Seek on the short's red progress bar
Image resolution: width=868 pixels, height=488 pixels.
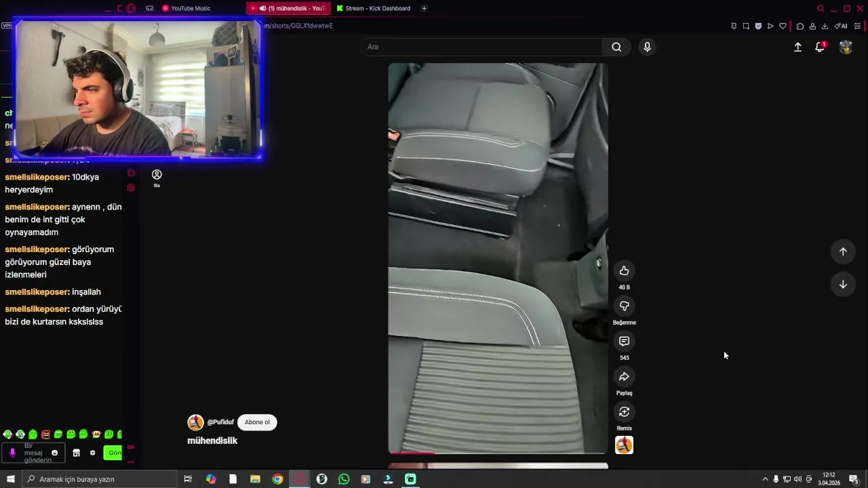(x=498, y=453)
